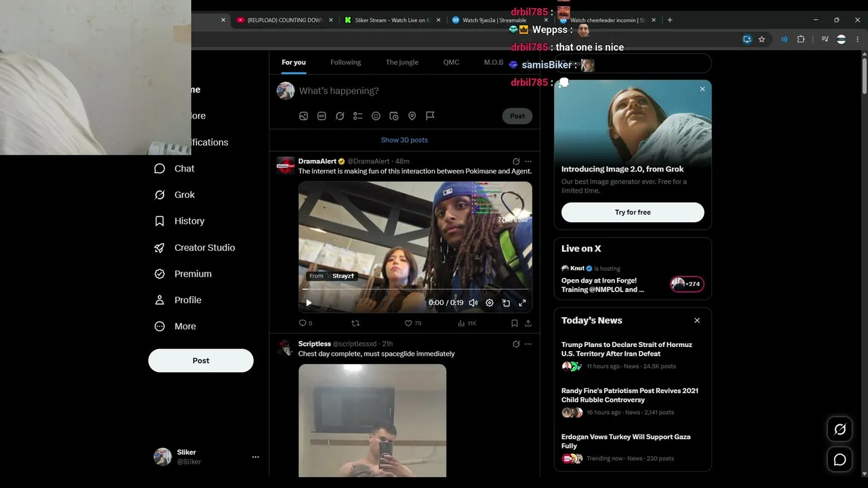
Task: View analytics of the DramaAlert post
Action: 467,323
